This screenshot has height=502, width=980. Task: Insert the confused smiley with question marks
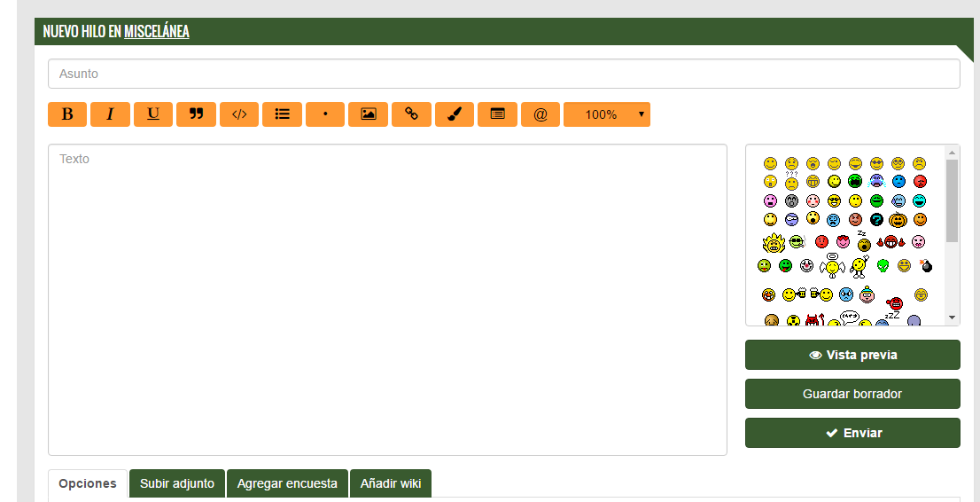[791, 182]
